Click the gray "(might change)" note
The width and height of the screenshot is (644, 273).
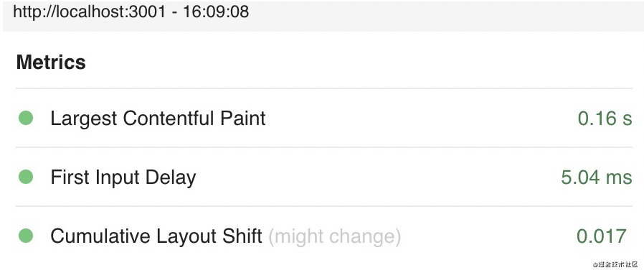click(x=334, y=237)
